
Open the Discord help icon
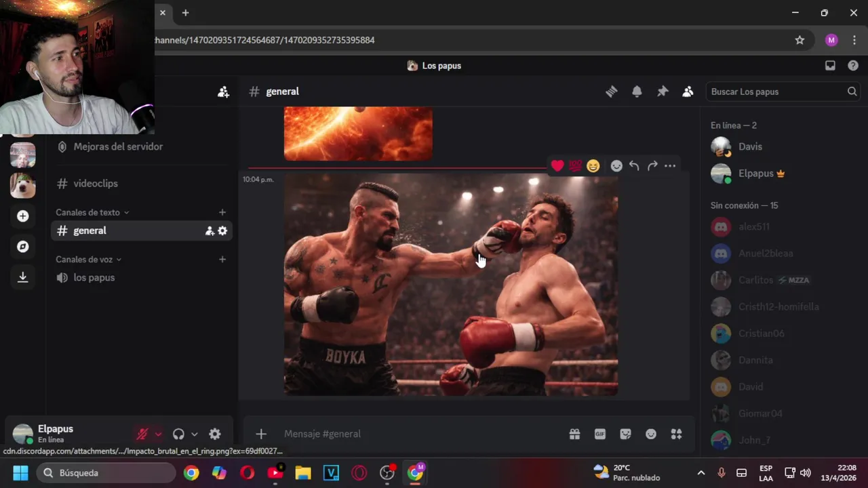tap(853, 66)
